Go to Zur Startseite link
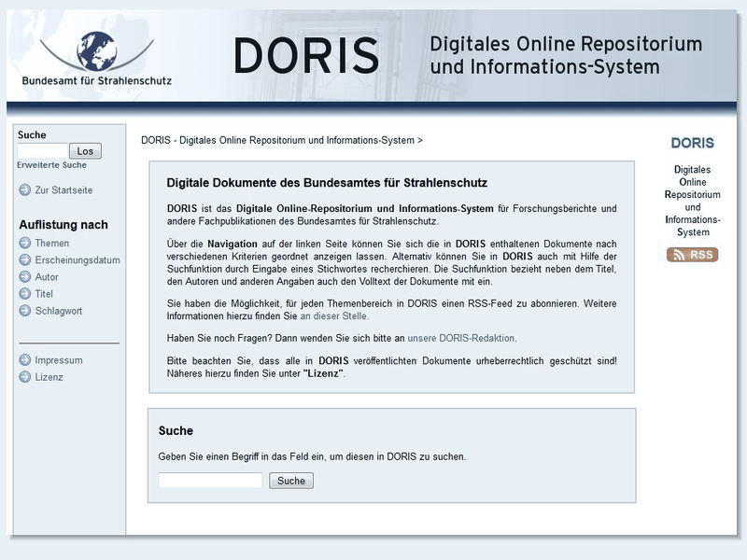The height and width of the screenshot is (560, 747). pyautogui.click(x=63, y=190)
